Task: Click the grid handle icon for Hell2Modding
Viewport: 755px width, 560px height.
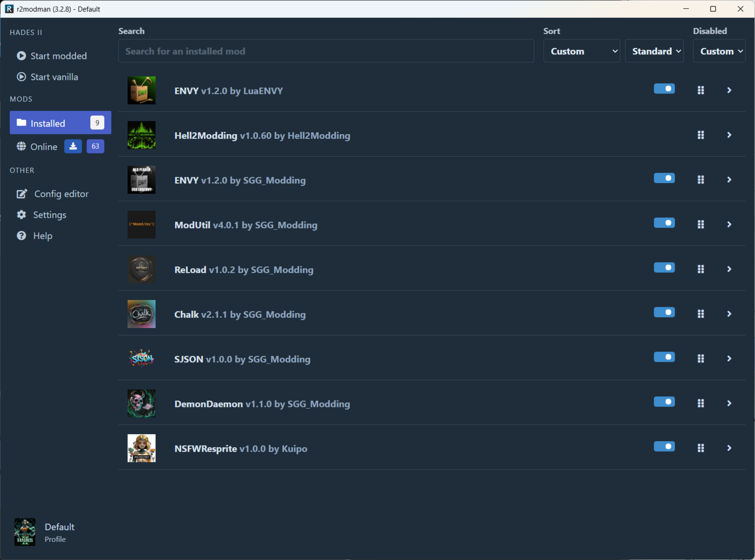Action: [701, 135]
